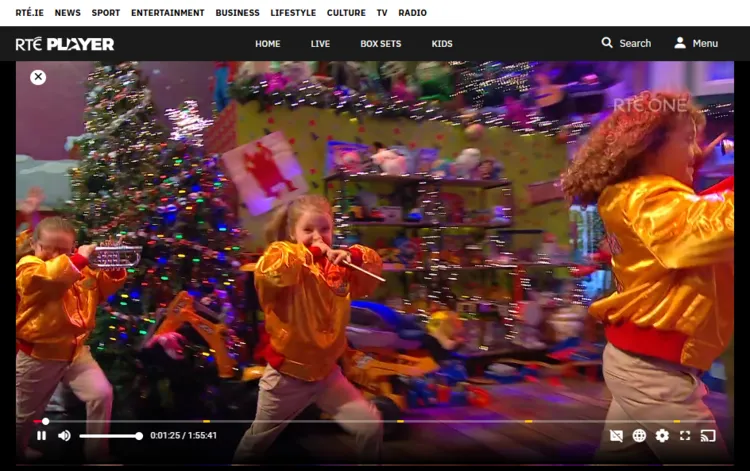Pause the video playback
The image size is (750, 471).
(42, 436)
